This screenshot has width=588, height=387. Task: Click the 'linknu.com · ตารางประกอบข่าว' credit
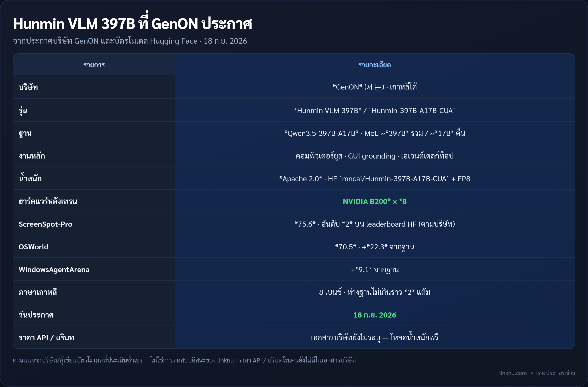click(x=537, y=373)
